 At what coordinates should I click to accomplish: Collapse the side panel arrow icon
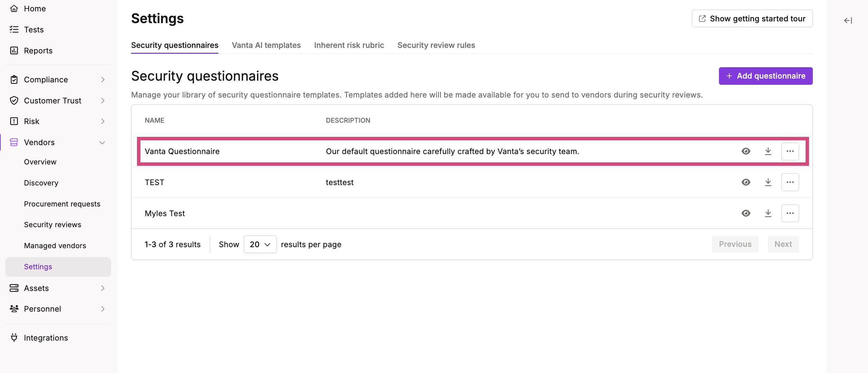coord(848,21)
